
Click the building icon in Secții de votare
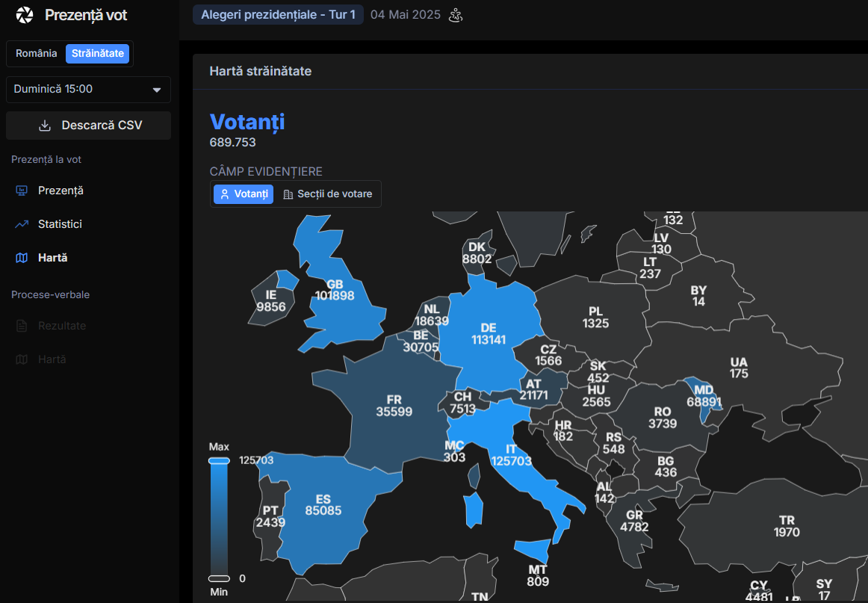coord(288,194)
